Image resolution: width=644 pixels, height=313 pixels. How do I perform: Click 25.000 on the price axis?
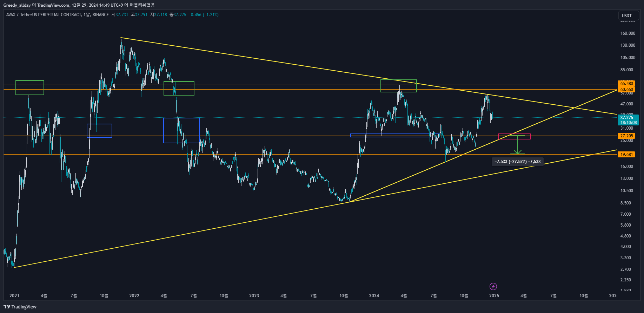click(627, 141)
